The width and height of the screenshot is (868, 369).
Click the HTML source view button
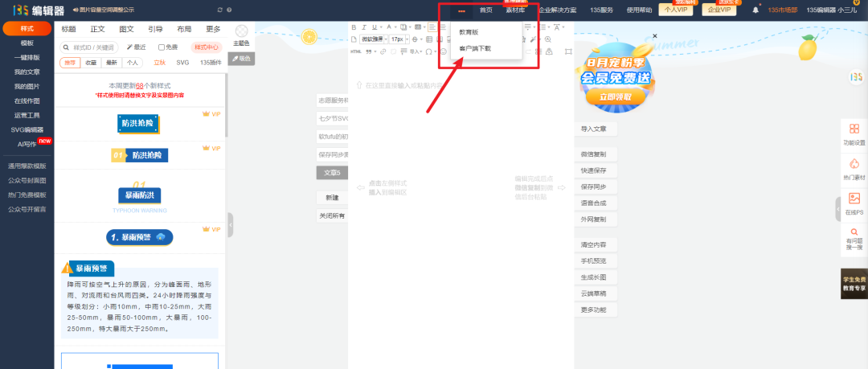[355, 51]
